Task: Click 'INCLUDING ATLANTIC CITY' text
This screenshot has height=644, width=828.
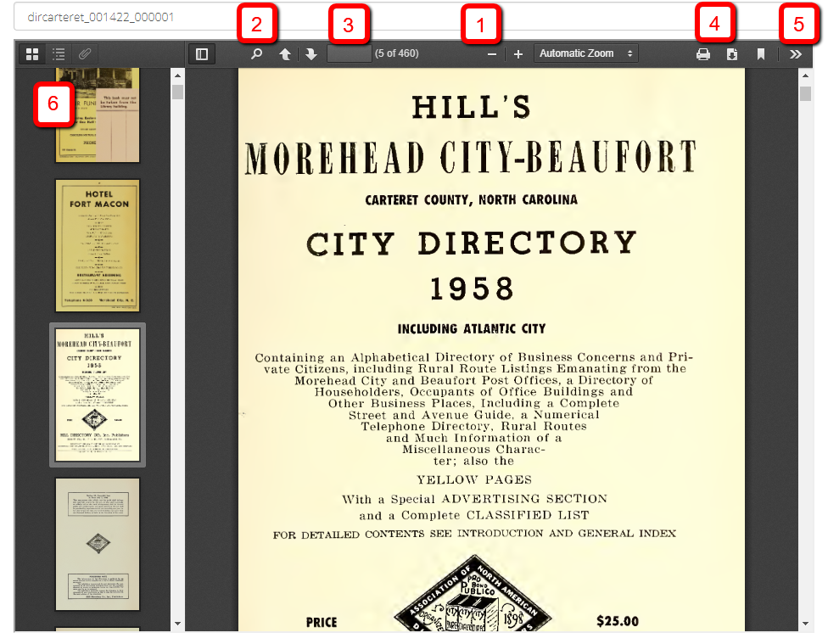Action: pos(472,328)
